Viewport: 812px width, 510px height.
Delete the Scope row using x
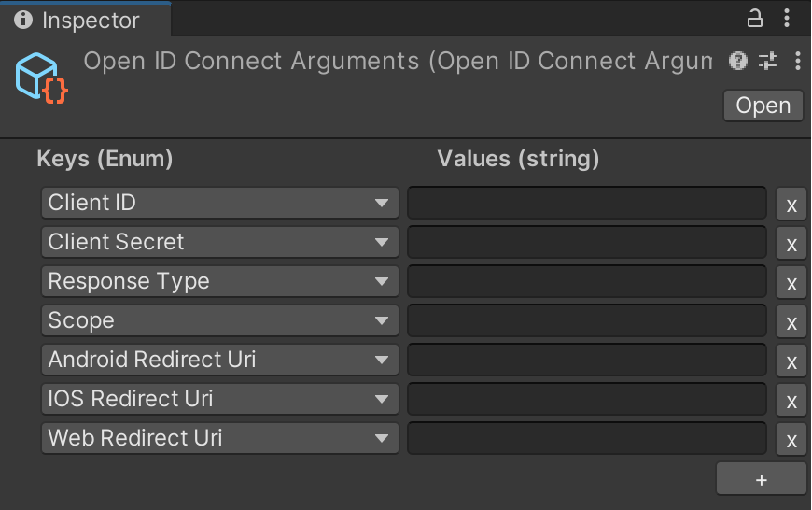click(791, 322)
